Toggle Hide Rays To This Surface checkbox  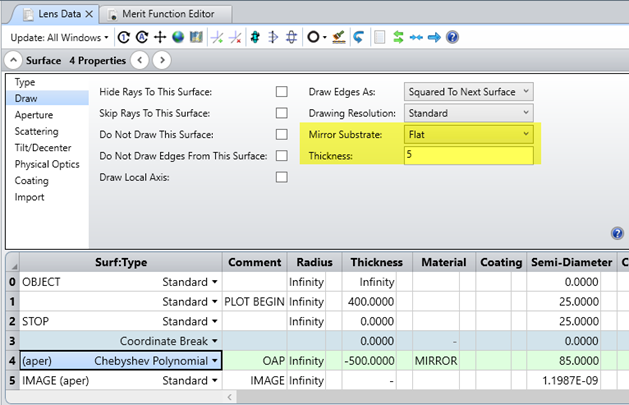[282, 92]
